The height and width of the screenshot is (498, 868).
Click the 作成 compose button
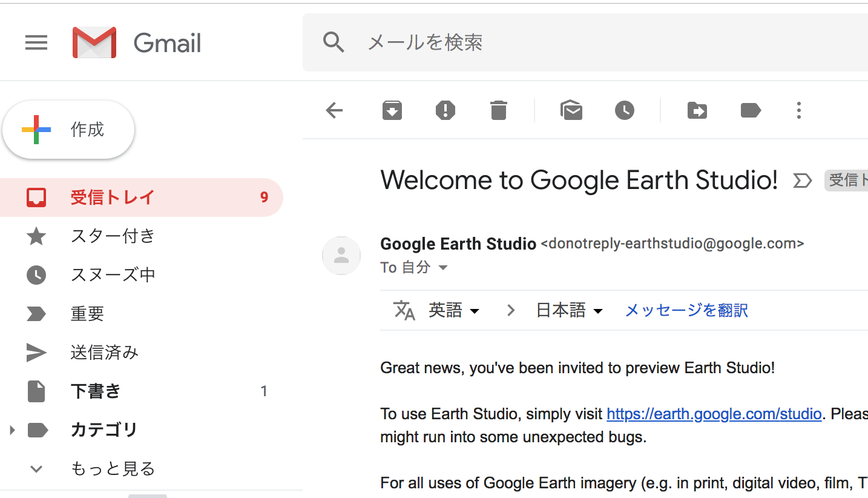pos(69,130)
